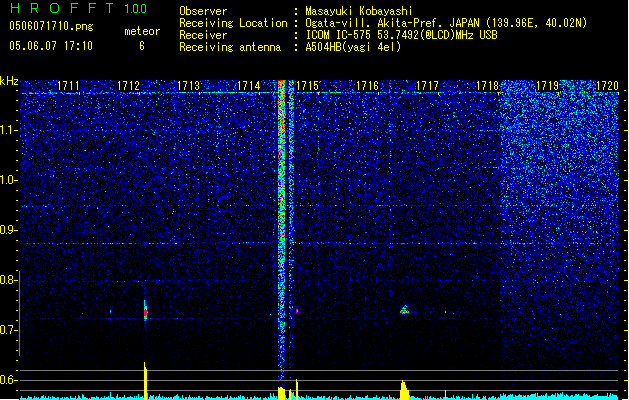Click observer name Masayuki Kobayashi
The height and width of the screenshot is (400, 629).
point(359,11)
